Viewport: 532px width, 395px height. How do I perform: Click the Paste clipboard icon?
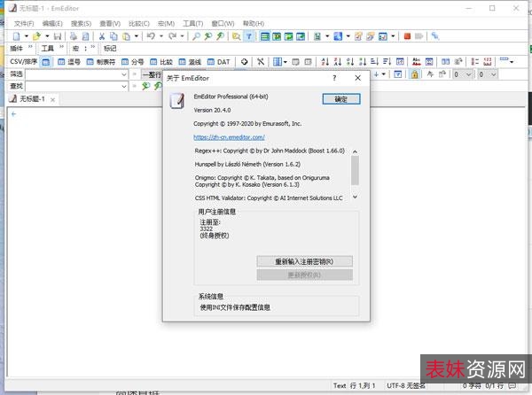click(126, 36)
